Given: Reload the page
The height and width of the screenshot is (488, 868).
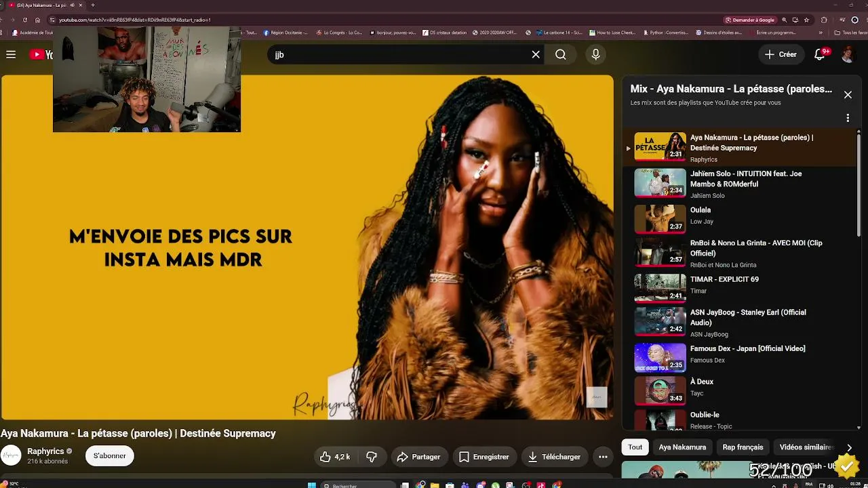Looking at the screenshot, I should point(24,20).
